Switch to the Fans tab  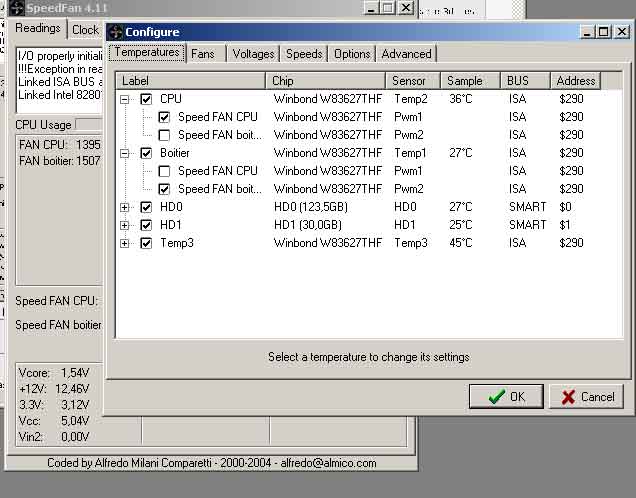(x=203, y=54)
